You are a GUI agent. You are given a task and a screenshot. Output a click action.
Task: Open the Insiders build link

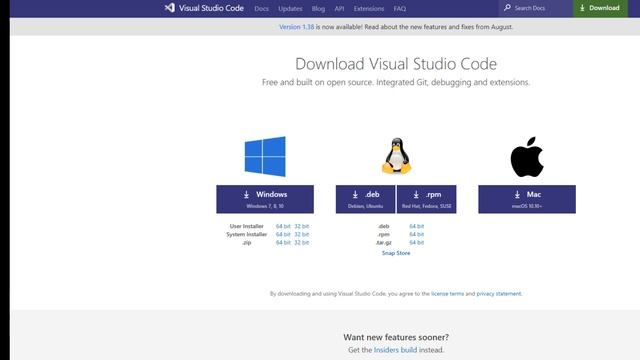(395, 350)
